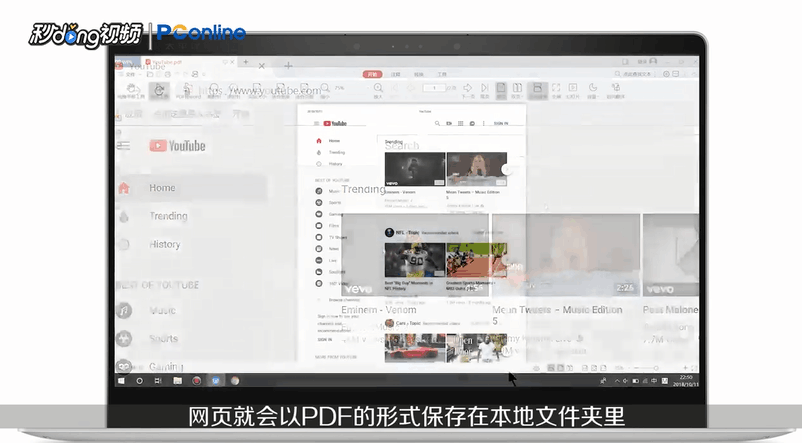Click Home in the PDF page sidebar
The height and width of the screenshot is (443, 802).
[x=334, y=141]
